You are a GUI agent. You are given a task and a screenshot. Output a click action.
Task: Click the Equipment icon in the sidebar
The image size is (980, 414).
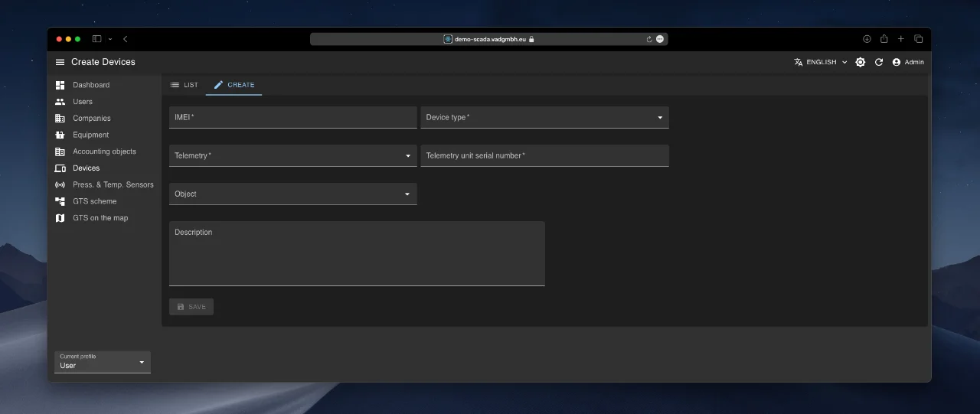[x=60, y=135]
